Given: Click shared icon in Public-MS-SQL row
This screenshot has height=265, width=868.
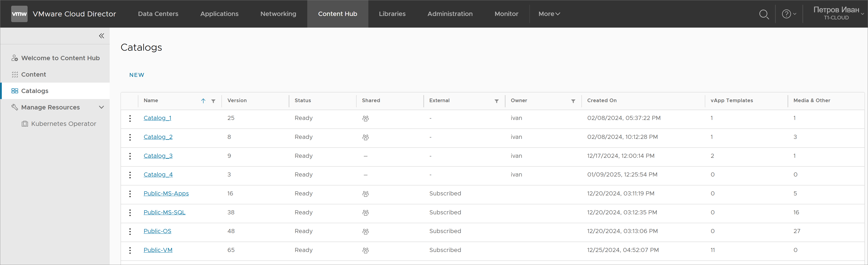Looking at the screenshot, I should (x=365, y=213).
